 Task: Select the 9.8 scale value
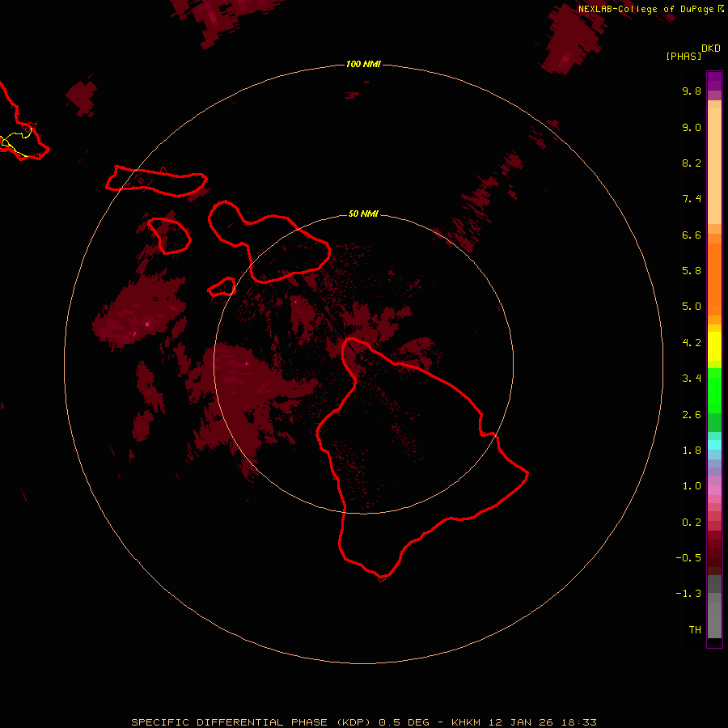pyautogui.click(x=692, y=91)
